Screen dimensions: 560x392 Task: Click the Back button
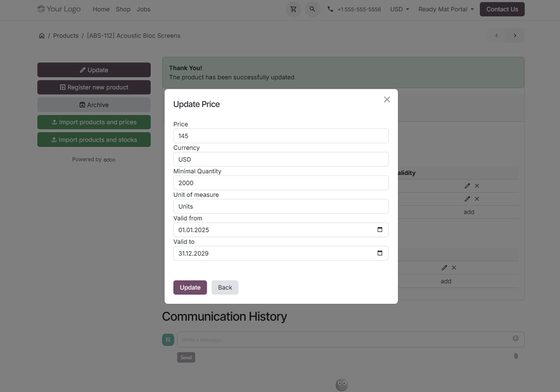pos(225,287)
